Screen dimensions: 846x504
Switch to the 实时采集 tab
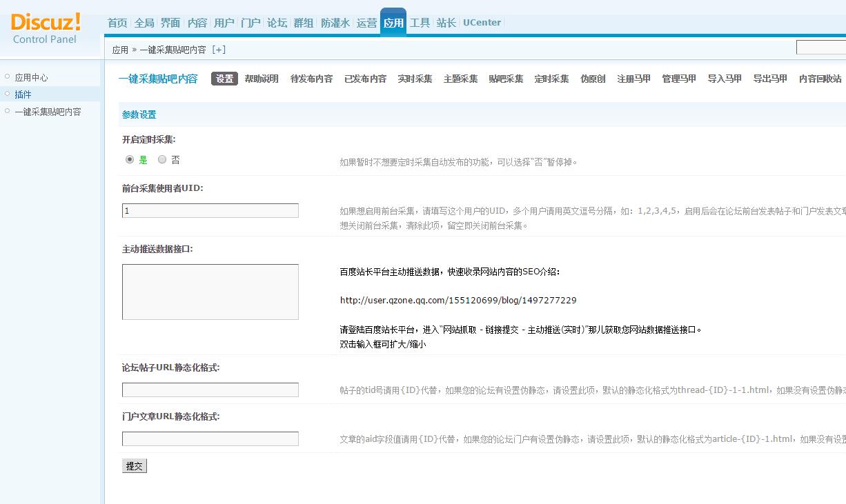click(415, 79)
